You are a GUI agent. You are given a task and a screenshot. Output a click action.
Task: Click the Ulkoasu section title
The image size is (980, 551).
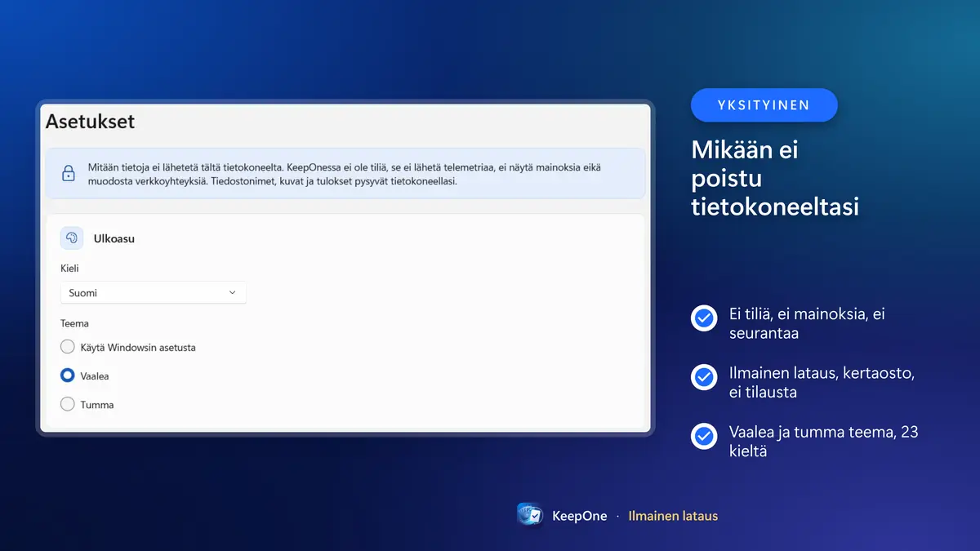pyautogui.click(x=114, y=238)
